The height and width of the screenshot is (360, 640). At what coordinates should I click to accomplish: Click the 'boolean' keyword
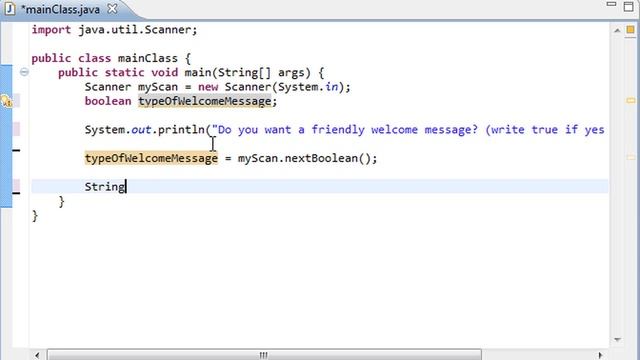tap(108, 101)
